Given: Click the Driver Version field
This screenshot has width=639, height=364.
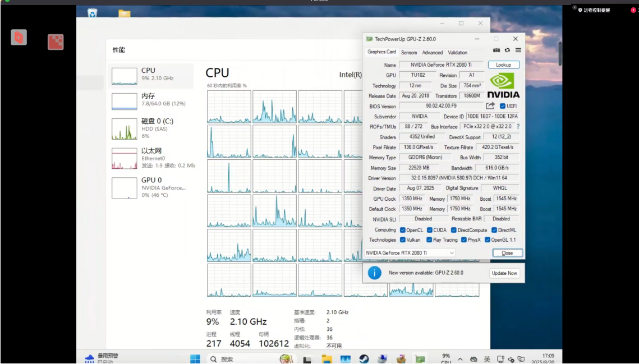Looking at the screenshot, I should (459, 178).
